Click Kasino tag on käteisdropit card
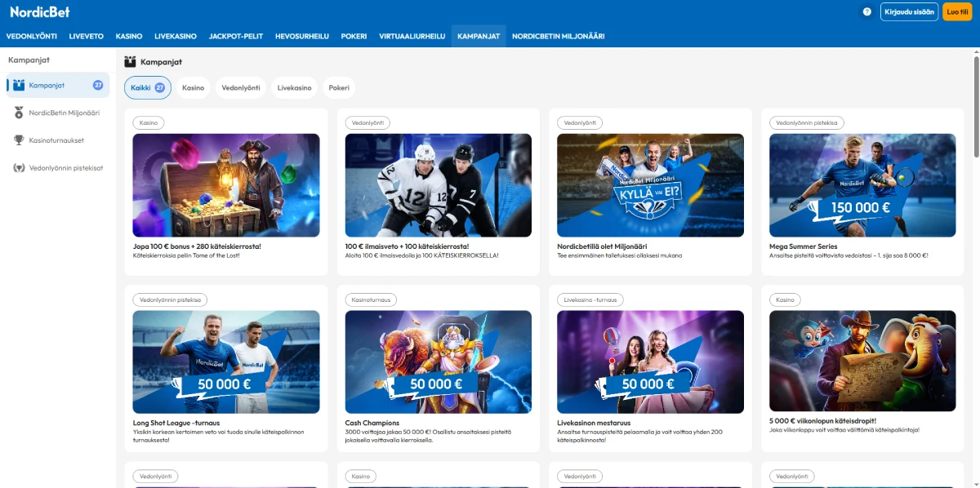The image size is (980, 488). tap(785, 299)
